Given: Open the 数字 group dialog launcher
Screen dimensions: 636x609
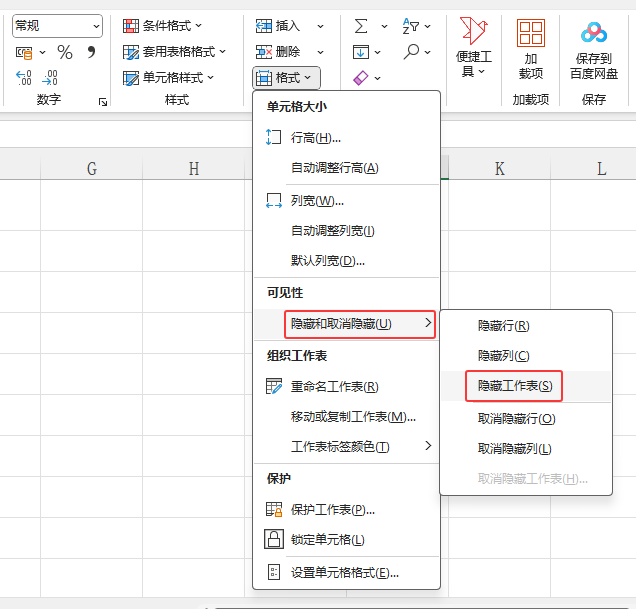Looking at the screenshot, I should tap(103, 102).
